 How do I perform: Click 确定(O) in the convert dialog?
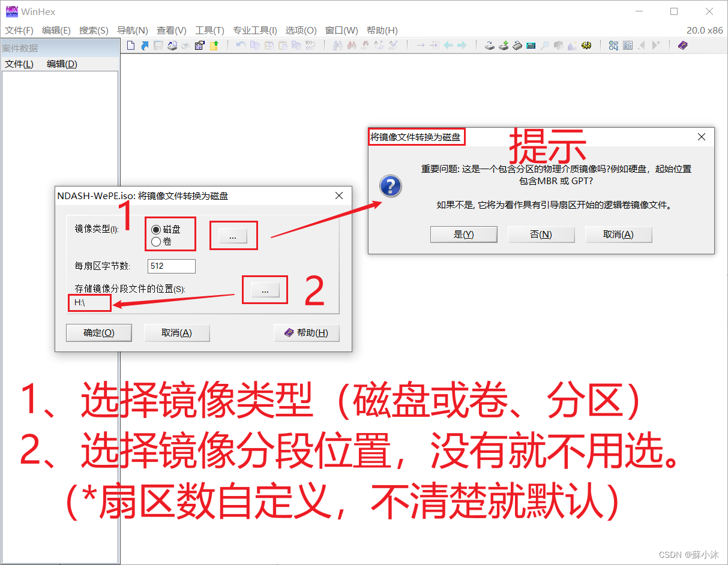[98, 333]
